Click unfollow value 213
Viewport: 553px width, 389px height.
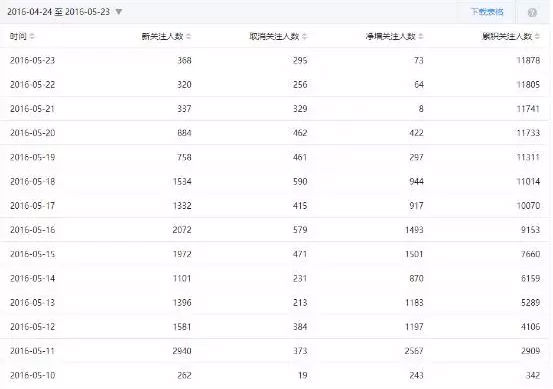point(300,303)
